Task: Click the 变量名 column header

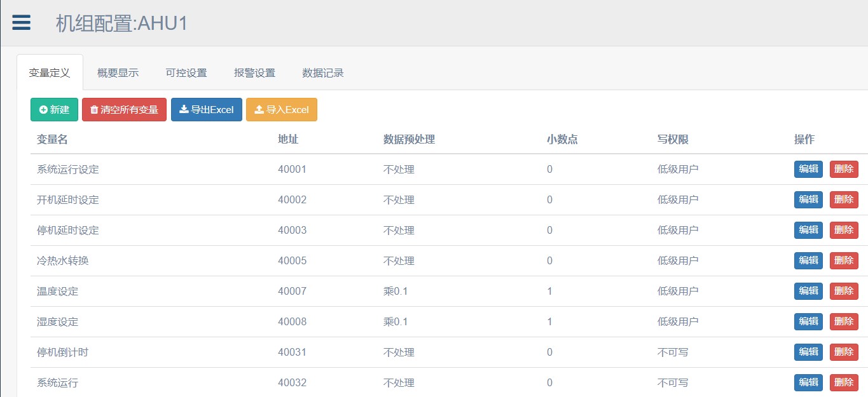Action: 52,139
